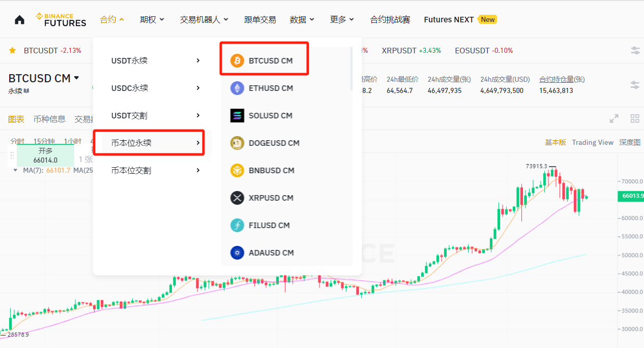The image size is (644, 348).
Task: Click the BTCUSDT ticker
Action: point(52,50)
